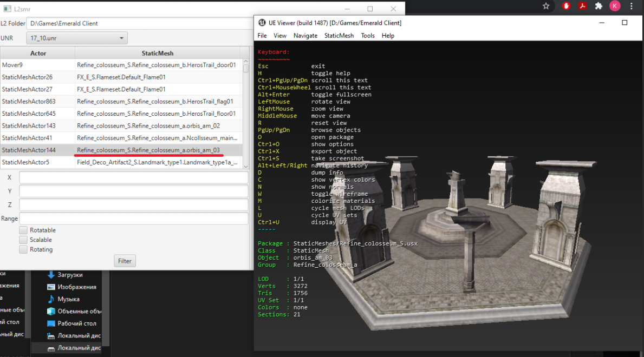The height and width of the screenshot is (357, 644).
Task: Open the Adobe Acrobat extension icon
Action: click(x=583, y=6)
